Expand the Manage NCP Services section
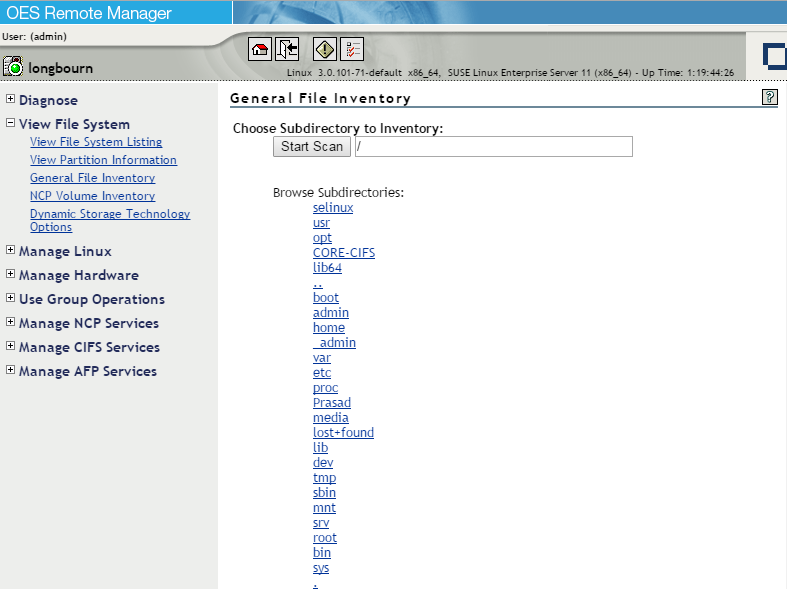This screenshot has height=589, width=787. pyautogui.click(x=10, y=322)
